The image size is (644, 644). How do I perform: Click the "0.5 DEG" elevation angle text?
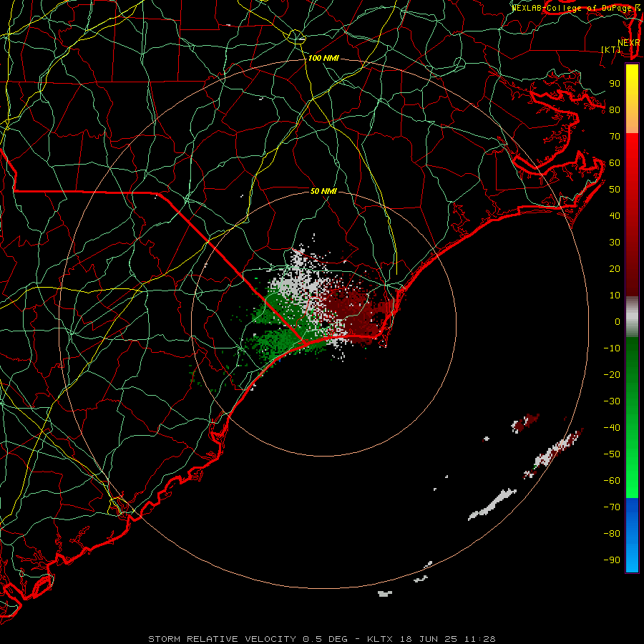point(325,639)
